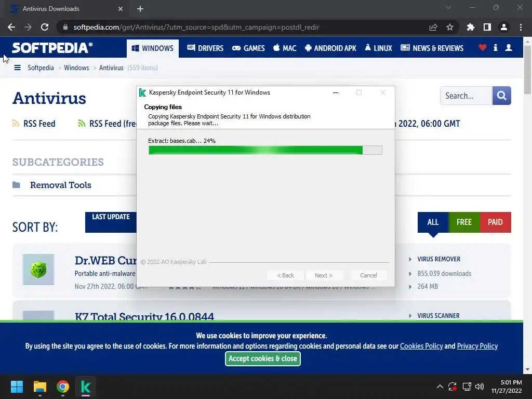Select the PAID filter tab
The width and height of the screenshot is (532, 399).
click(x=495, y=222)
